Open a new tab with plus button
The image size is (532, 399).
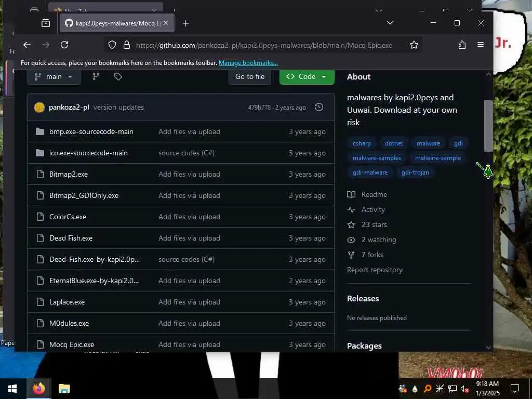185,23
